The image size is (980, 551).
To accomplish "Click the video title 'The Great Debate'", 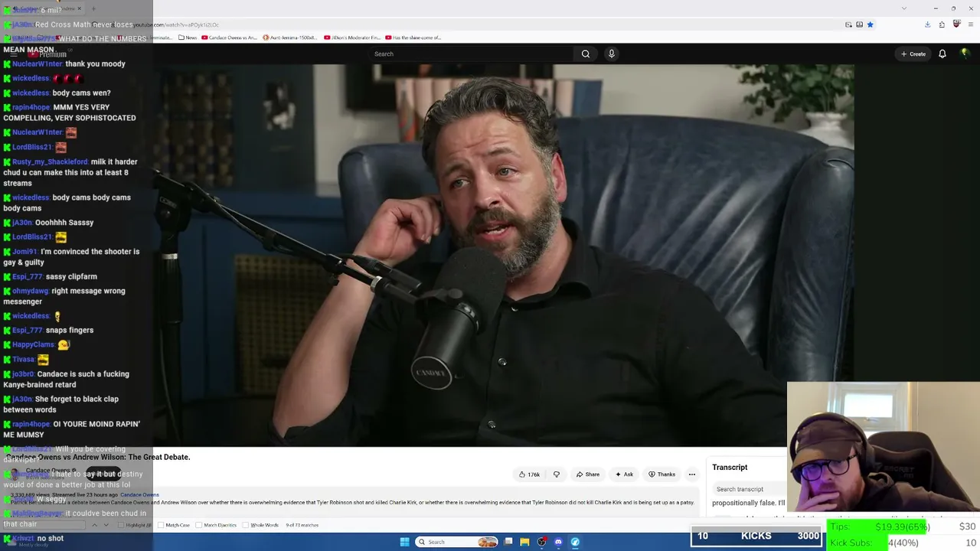I will [98, 457].
